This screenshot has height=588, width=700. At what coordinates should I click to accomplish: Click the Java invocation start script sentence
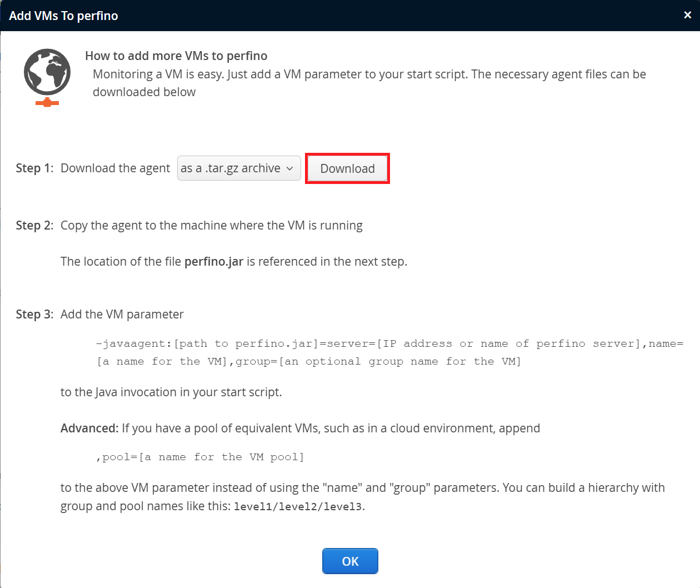(x=171, y=392)
